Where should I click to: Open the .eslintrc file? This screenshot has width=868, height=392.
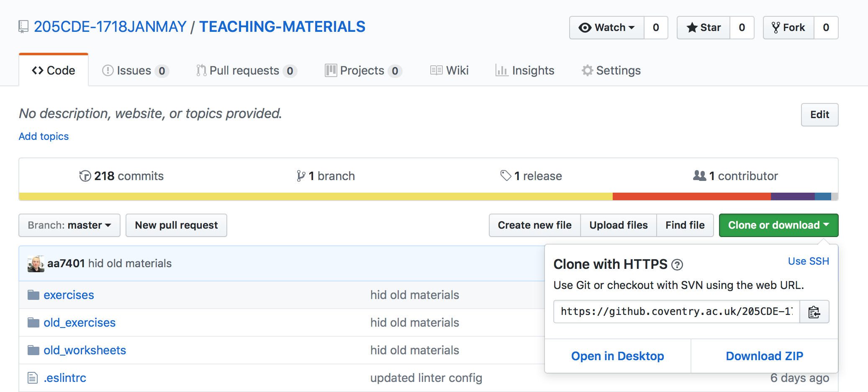pyautogui.click(x=65, y=378)
